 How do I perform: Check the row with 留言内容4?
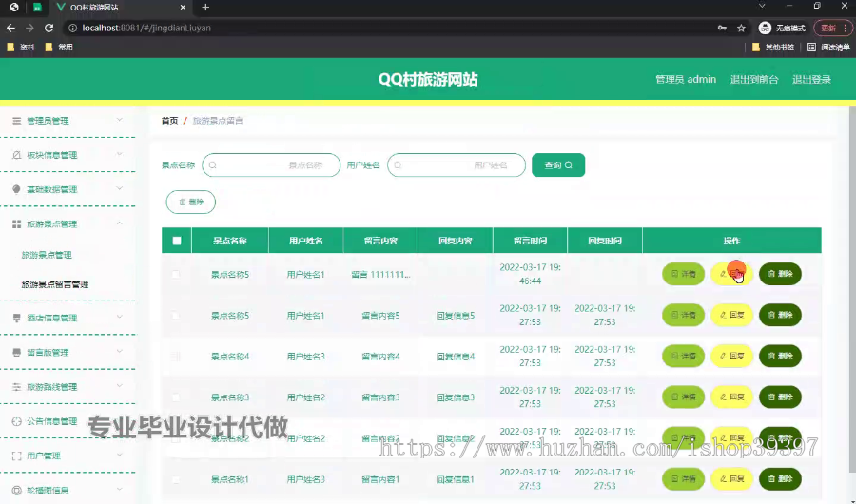(176, 356)
